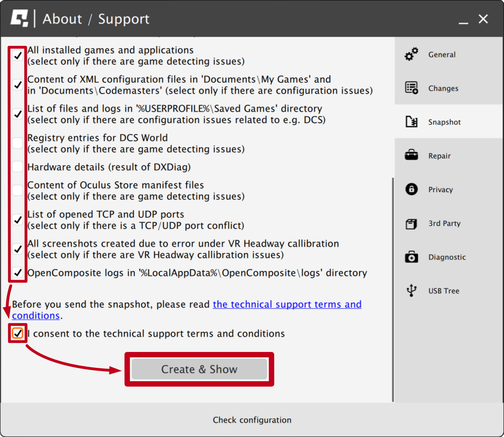Image resolution: width=504 pixels, height=437 pixels.
Task: Enable Content of Oculus Store manifest files
Action: 17,190
